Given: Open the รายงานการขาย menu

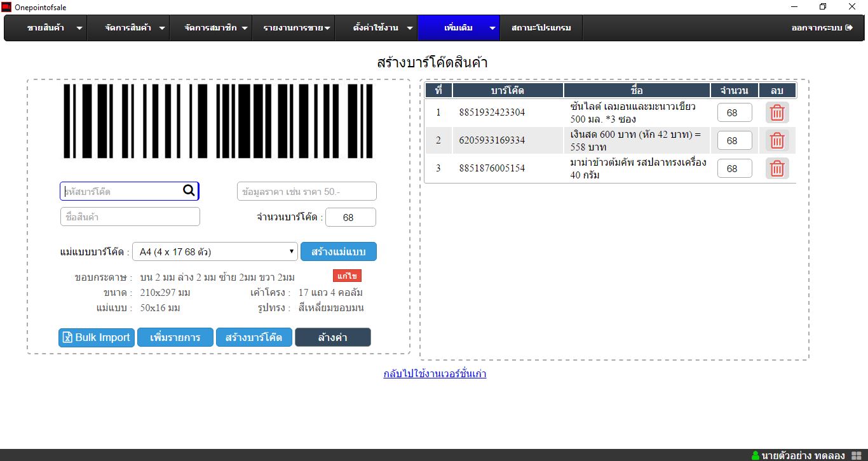Looking at the screenshot, I should click(x=293, y=28).
